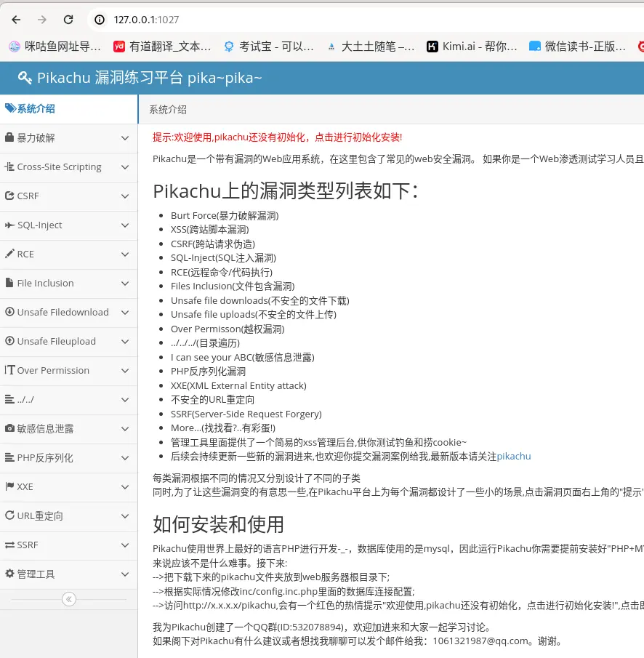This screenshot has width=644, height=658.
Task: Open the 暴力破解 sidebar menu
Action: point(69,138)
